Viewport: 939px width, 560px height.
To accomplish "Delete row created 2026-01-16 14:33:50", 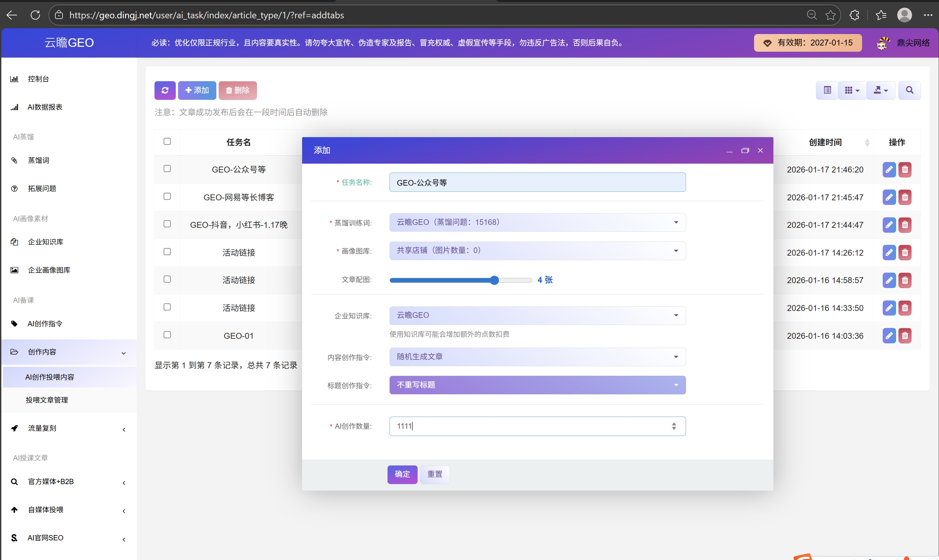I will [x=905, y=308].
